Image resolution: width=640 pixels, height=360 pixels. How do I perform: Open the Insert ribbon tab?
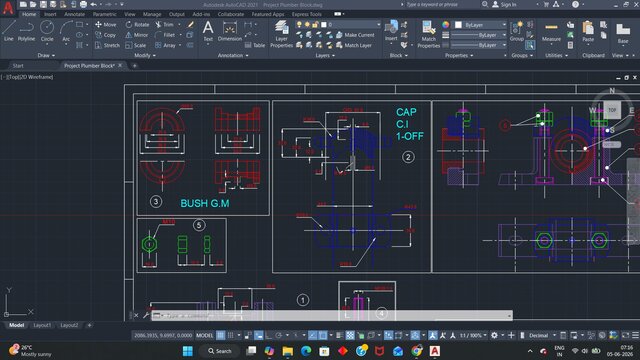50,14
